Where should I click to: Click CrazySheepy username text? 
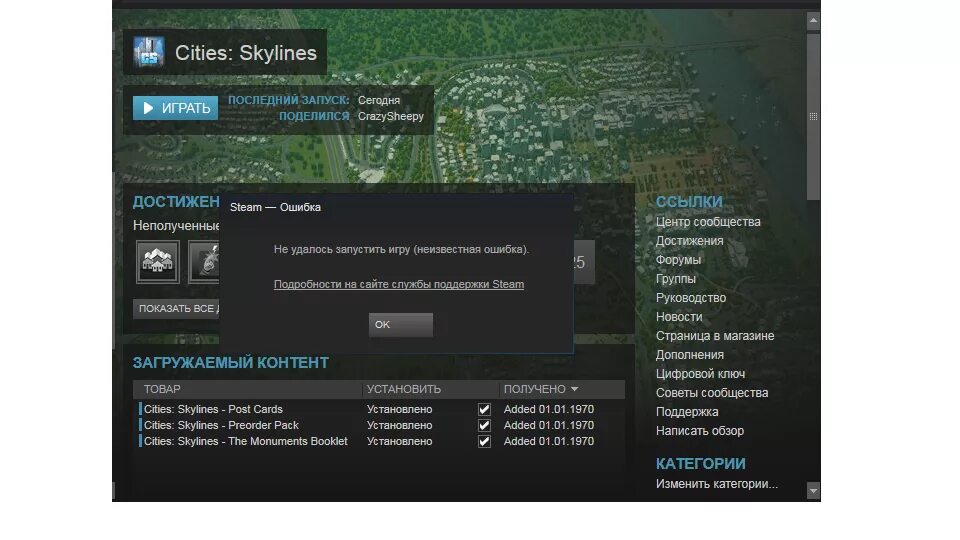tap(391, 116)
